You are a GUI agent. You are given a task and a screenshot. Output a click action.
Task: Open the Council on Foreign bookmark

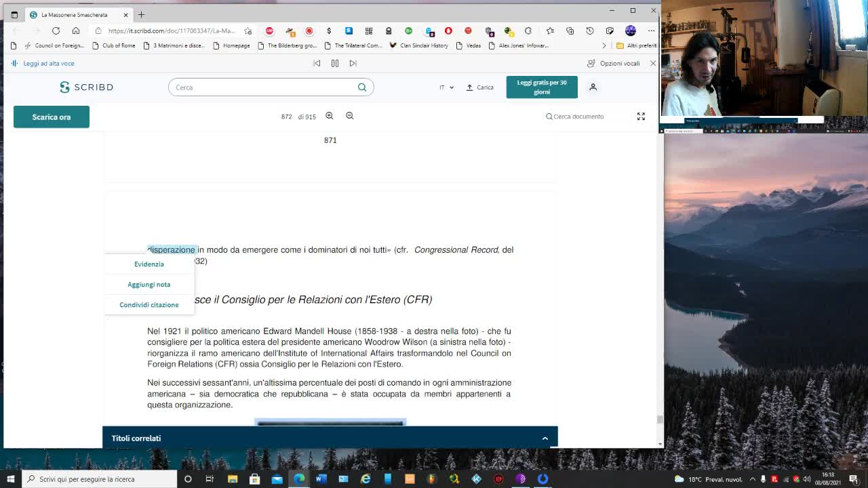point(54,45)
